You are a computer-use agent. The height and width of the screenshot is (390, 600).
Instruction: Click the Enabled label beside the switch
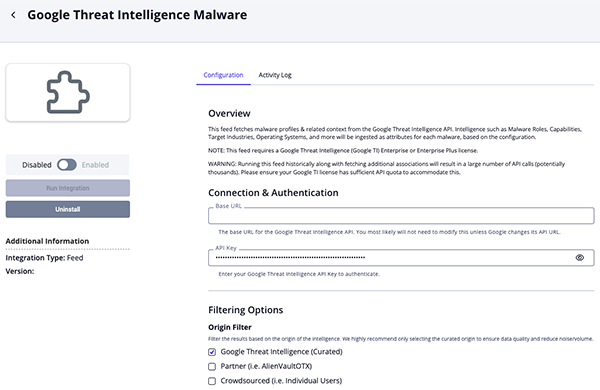point(95,165)
